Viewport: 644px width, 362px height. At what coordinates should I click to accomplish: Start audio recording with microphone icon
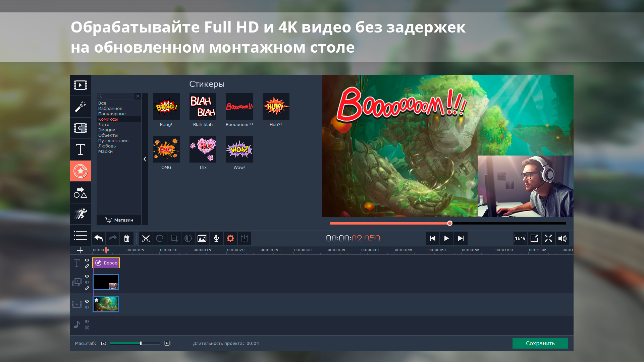[216, 238]
